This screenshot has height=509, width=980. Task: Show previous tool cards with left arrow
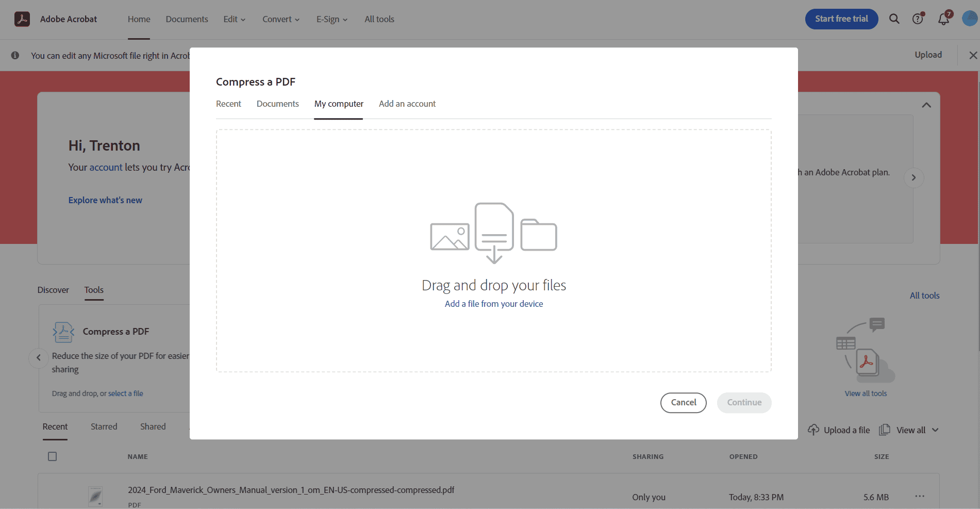click(x=39, y=357)
